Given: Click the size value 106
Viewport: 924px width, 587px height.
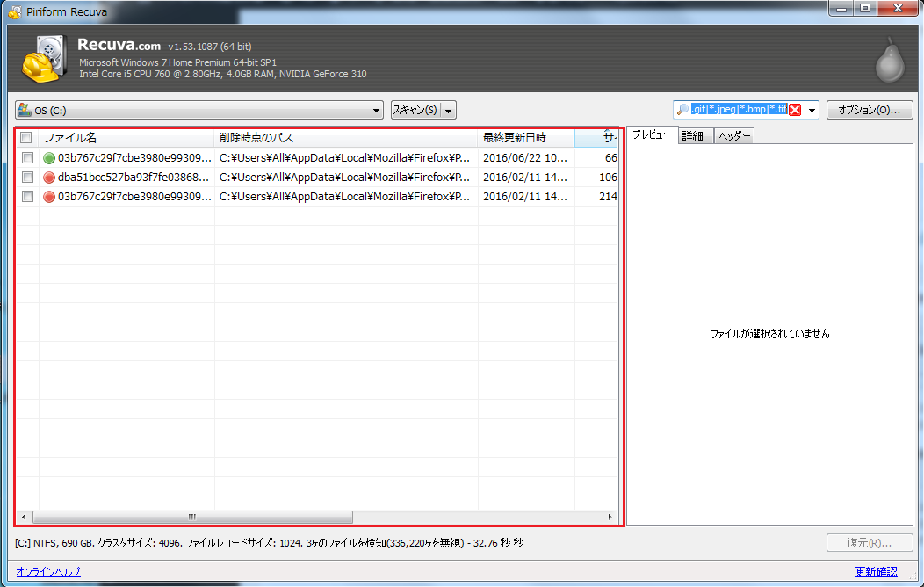Looking at the screenshot, I should [x=608, y=178].
